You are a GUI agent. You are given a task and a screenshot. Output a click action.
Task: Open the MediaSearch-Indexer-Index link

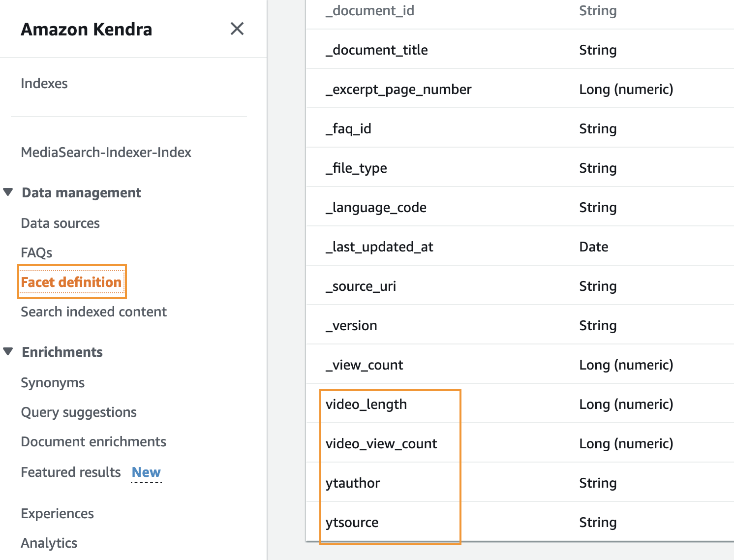[106, 153]
